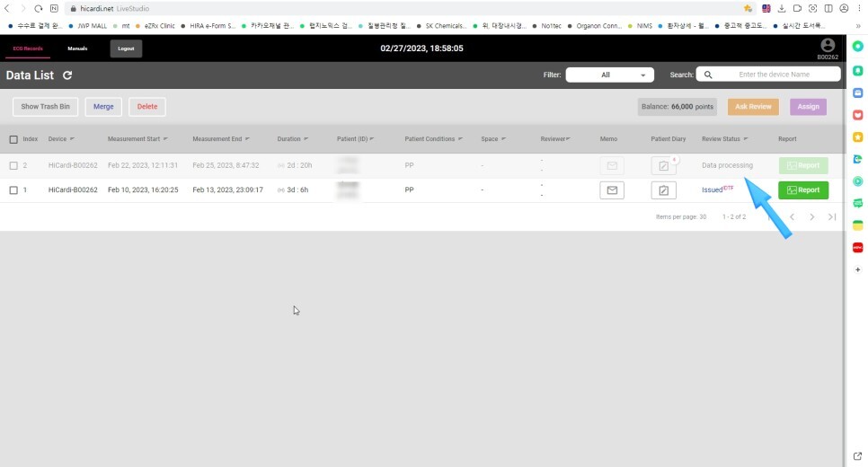The image size is (868, 467).
Task: Click the Balance: 66,000 points label
Action: tap(677, 107)
